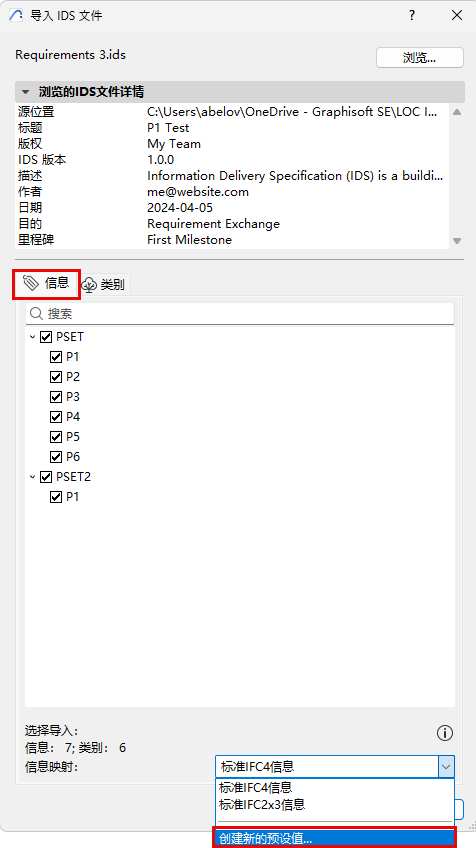This screenshot has height=848, width=476.
Task: Click the author email me@website.com
Action: (x=198, y=192)
